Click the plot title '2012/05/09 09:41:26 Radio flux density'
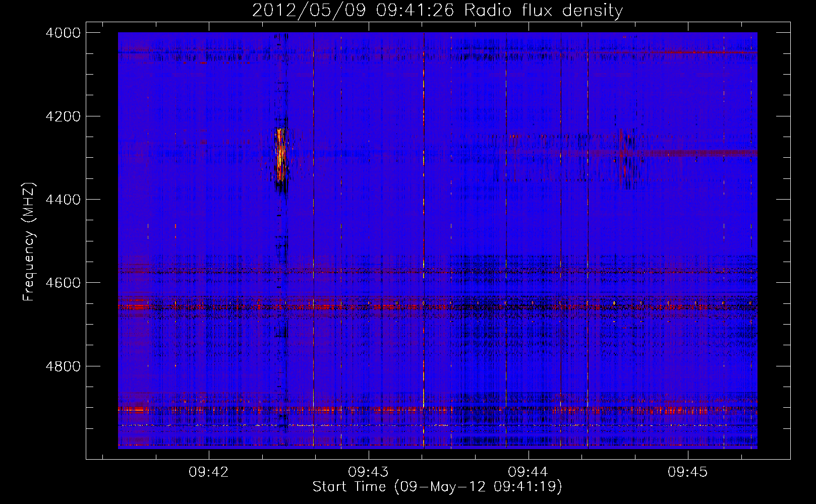This screenshot has height=504, width=816. coord(437,10)
